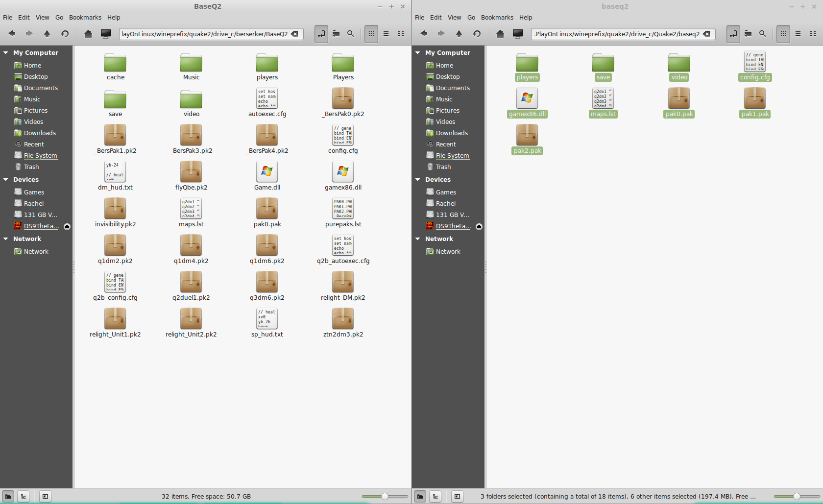Eject DS9TheFa... in BaseQ2 sidebar
This screenshot has width=823, height=504.
(67, 226)
